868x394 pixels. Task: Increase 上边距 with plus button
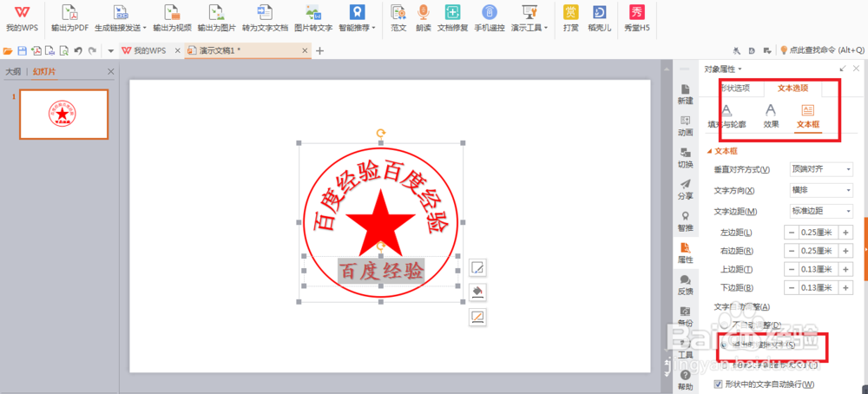(x=845, y=270)
